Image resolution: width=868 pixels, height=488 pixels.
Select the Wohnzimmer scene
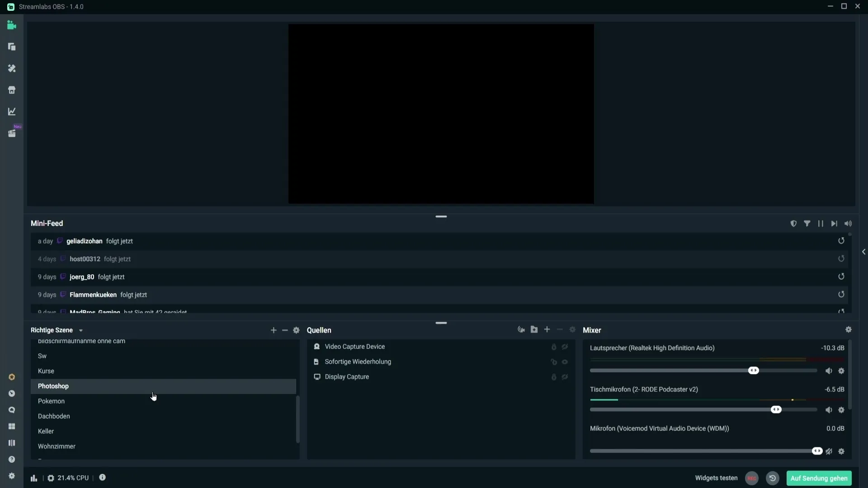pos(163,446)
